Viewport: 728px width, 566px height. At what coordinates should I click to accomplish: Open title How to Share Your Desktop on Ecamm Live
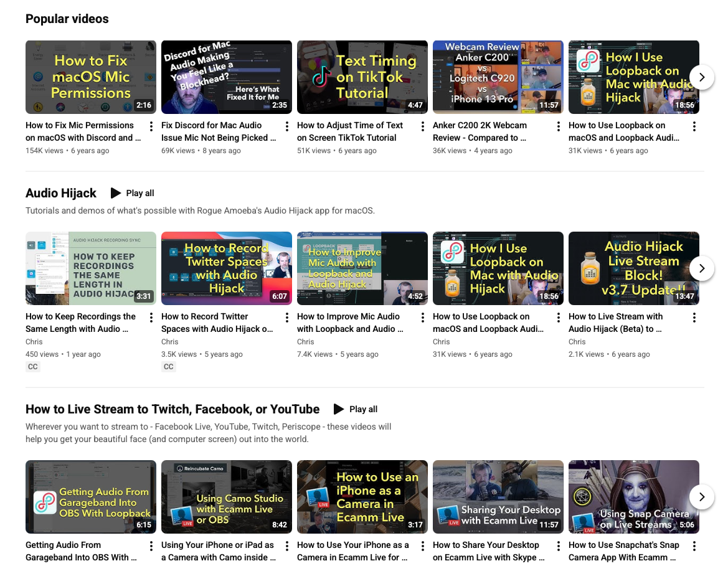coord(489,551)
